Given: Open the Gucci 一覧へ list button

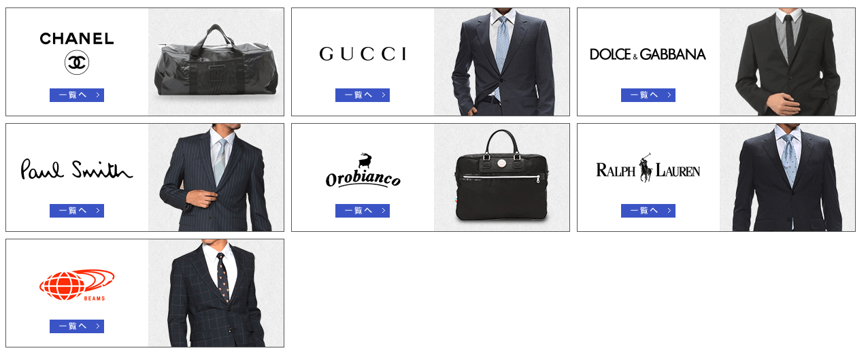Looking at the screenshot, I should [363, 95].
